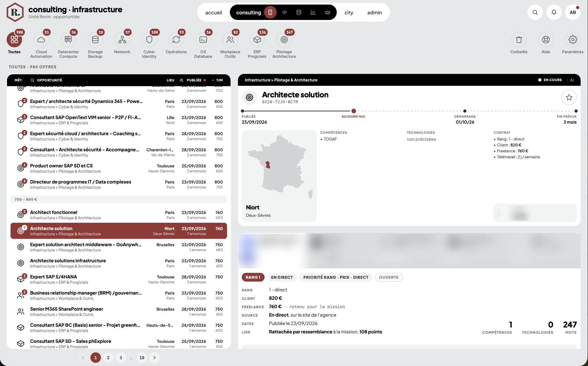Open the search magnifier icon in the top bar
588x366 pixels.
pyautogui.click(x=535, y=12)
